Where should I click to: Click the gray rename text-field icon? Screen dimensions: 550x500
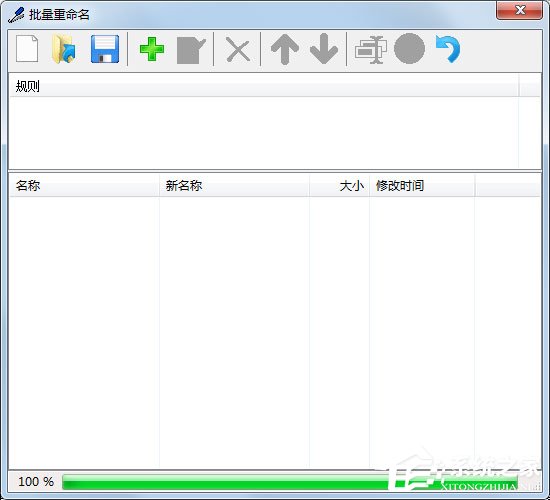(371, 50)
